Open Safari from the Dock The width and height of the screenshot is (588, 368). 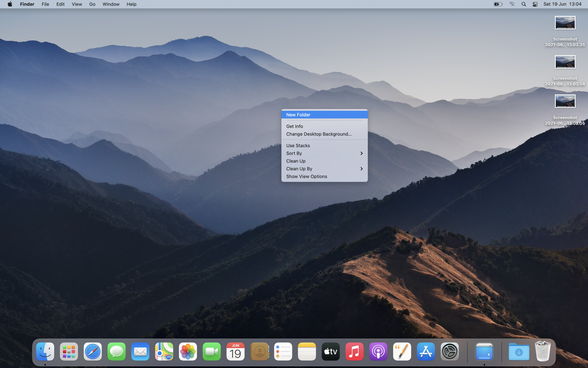point(93,352)
